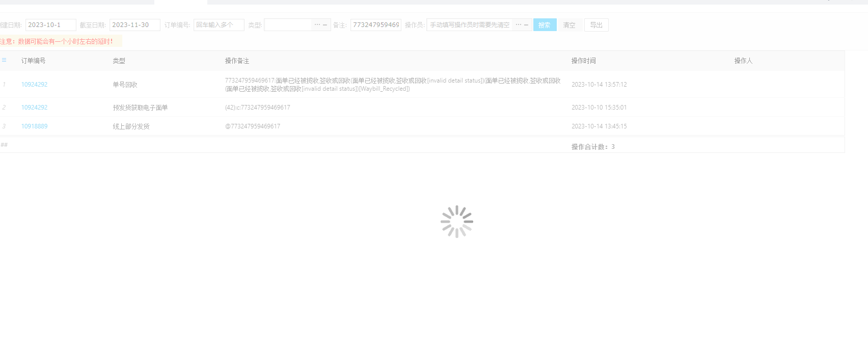
Task: Open order 10924292 in the second row
Action: point(34,108)
